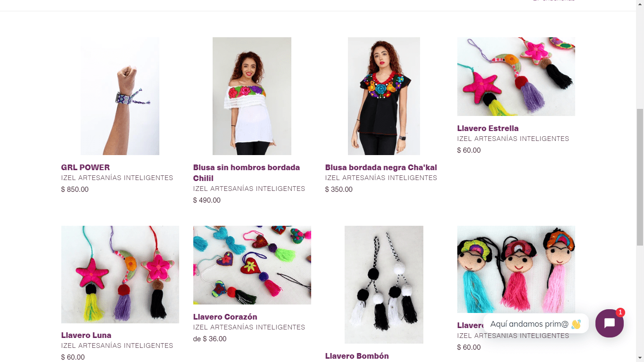Open the Llavero Bombón title link

click(357, 356)
